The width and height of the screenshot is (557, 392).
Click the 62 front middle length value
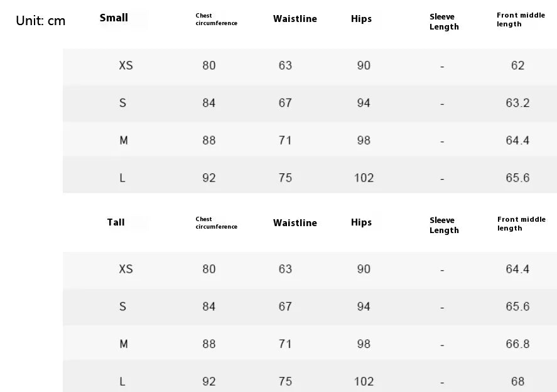(x=517, y=65)
